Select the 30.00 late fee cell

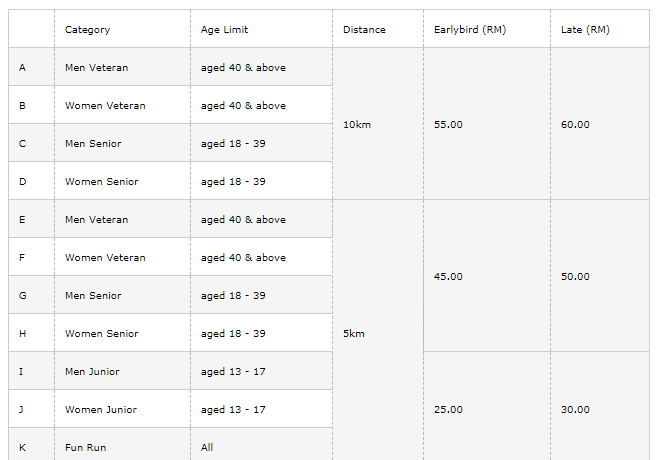[x=576, y=410]
